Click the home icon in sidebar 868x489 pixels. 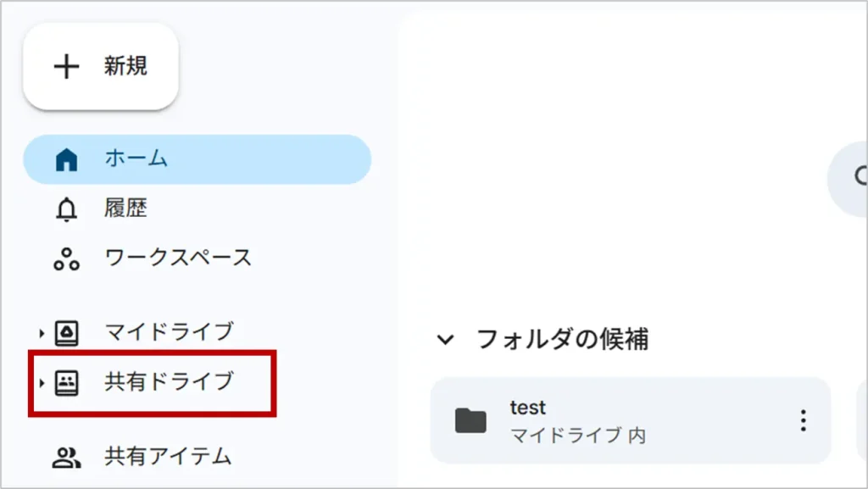pyautogui.click(x=66, y=159)
